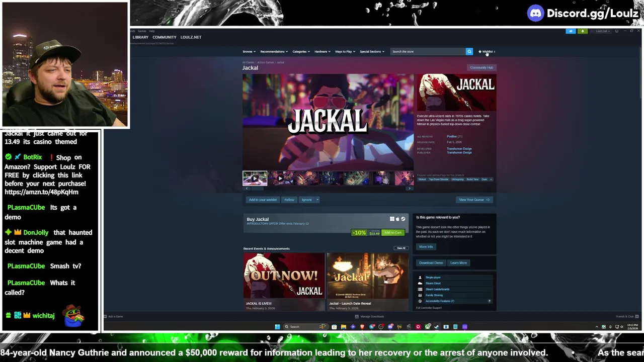
Task: Click the Violent tag
Action: 422,179
